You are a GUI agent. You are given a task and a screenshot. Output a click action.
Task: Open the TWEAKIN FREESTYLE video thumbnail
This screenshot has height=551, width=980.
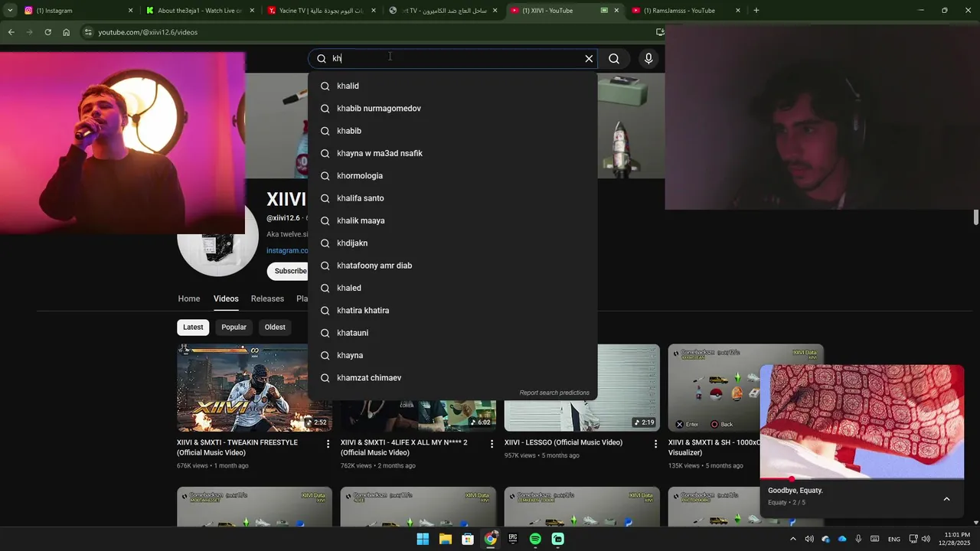coord(254,388)
